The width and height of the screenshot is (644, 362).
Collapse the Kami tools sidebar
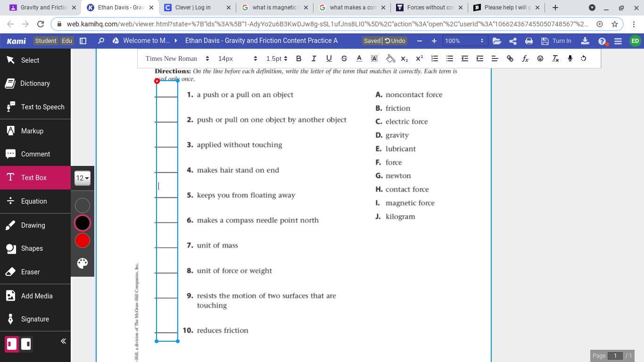63,341
